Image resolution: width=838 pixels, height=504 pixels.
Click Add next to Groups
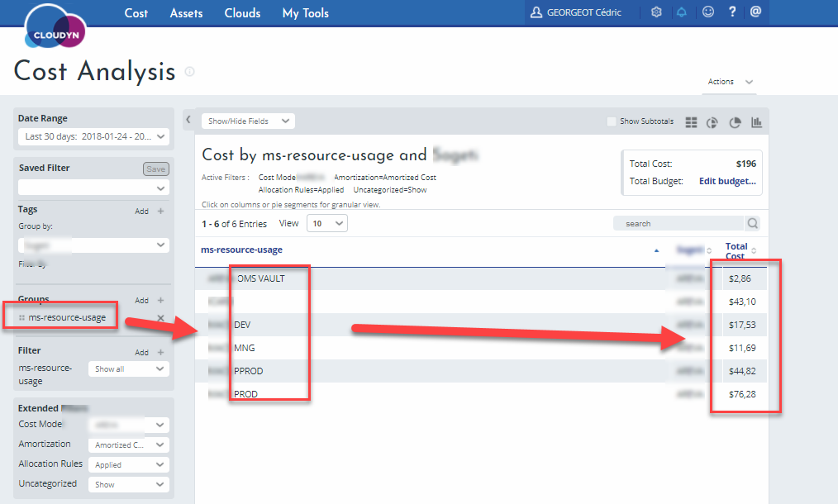click(141, 301)
